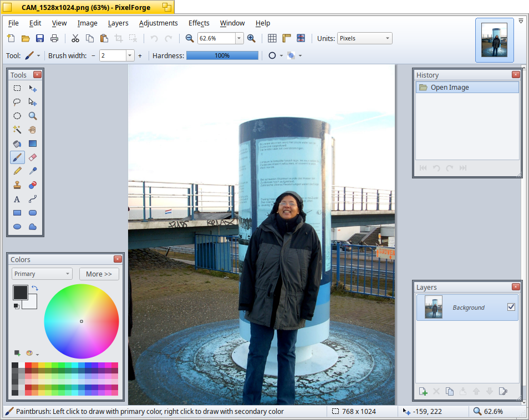Adjust the Hardness slider bar

(x=222, y=55)
